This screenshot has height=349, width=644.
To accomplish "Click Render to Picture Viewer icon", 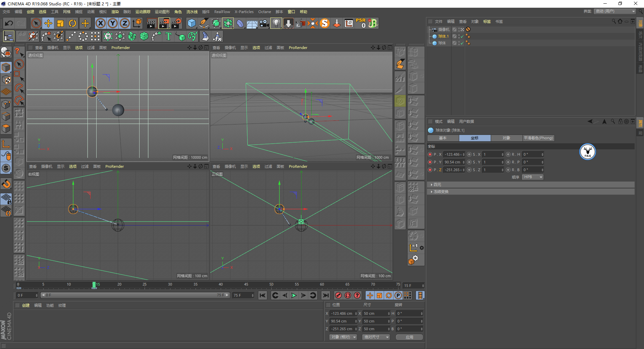I will click(164, 23).
